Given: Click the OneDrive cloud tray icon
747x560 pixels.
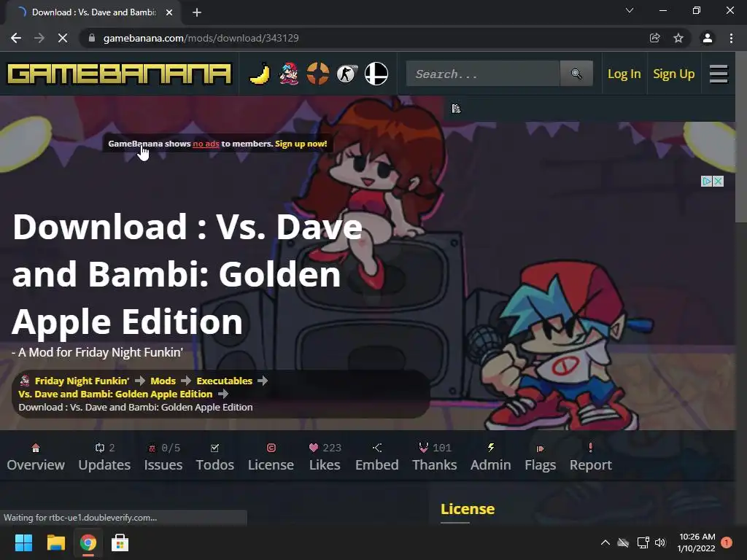Looking at the screenshot, I should (x=623, y=542).
